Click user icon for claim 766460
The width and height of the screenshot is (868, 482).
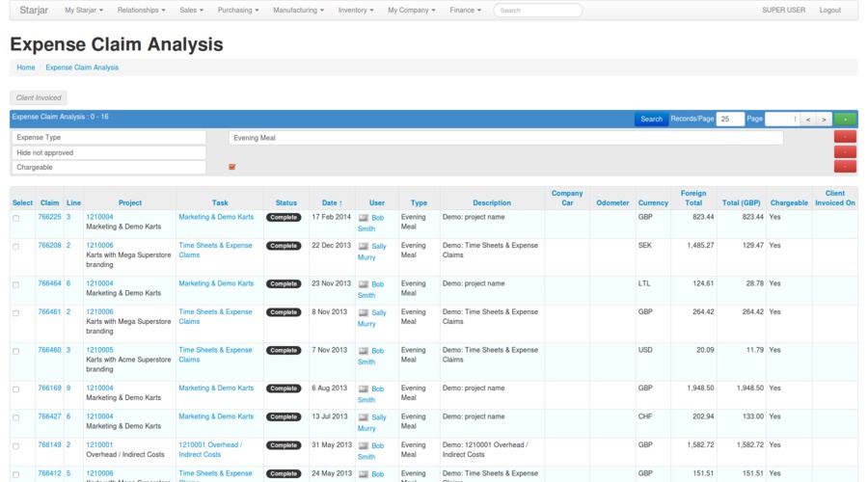364,351
